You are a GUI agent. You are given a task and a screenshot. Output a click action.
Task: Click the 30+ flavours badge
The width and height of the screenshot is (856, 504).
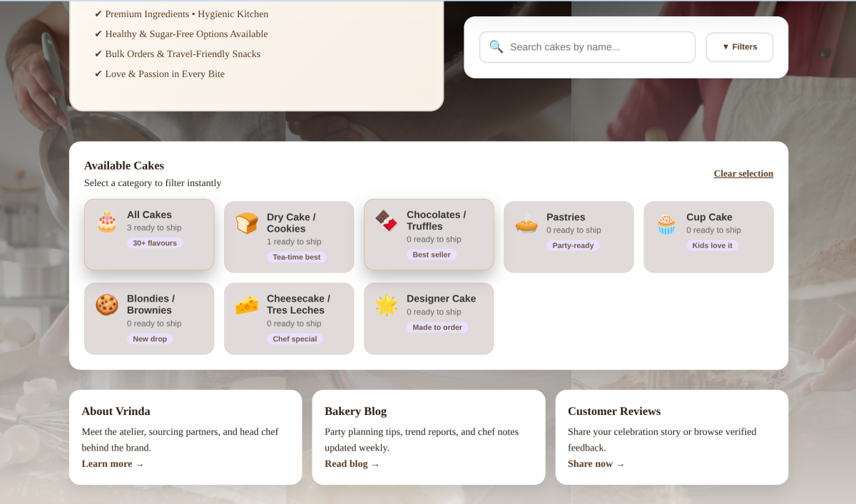(155, 243)
